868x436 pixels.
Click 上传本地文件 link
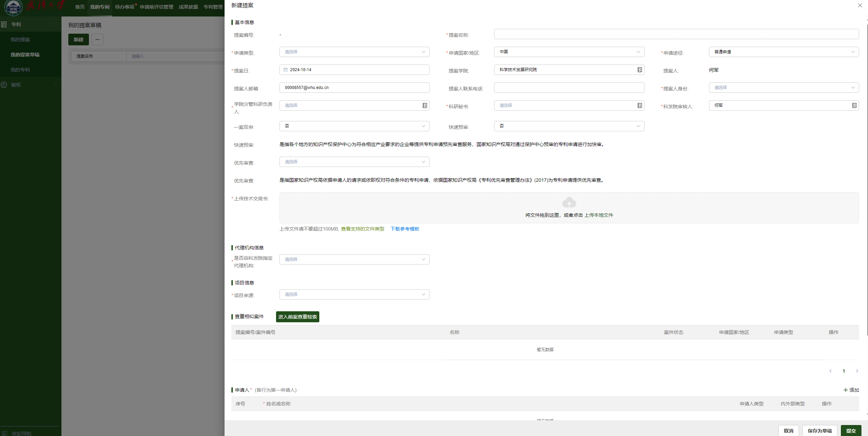[x=599, y=215]
